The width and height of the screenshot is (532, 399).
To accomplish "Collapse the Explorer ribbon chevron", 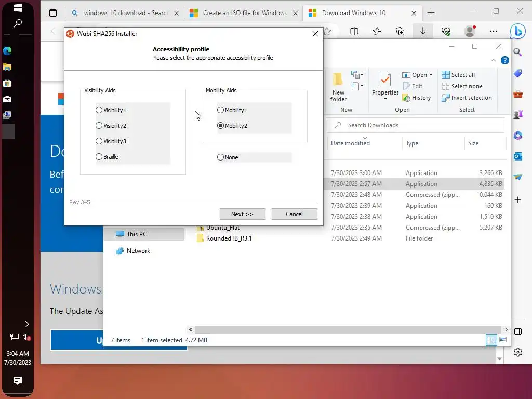I will [494, 60].
